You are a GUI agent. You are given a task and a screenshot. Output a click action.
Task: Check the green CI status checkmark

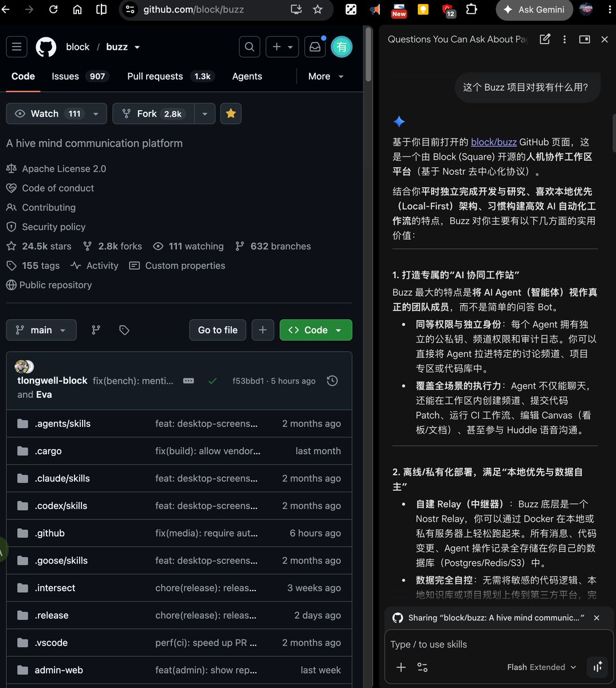213,381
